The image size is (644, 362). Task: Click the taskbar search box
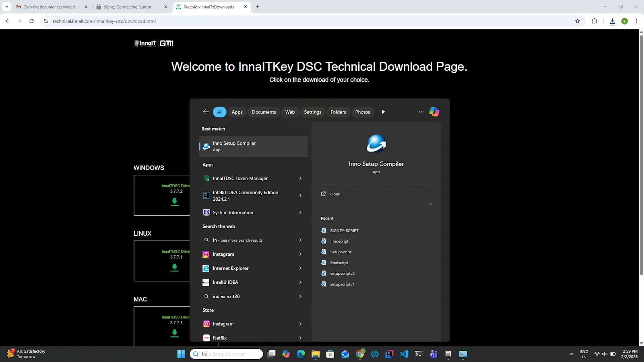tap(226, 354)
